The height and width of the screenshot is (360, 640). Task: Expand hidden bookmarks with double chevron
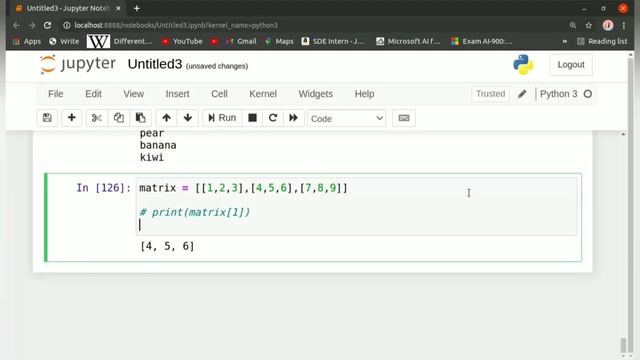click(x=564, y=41)
